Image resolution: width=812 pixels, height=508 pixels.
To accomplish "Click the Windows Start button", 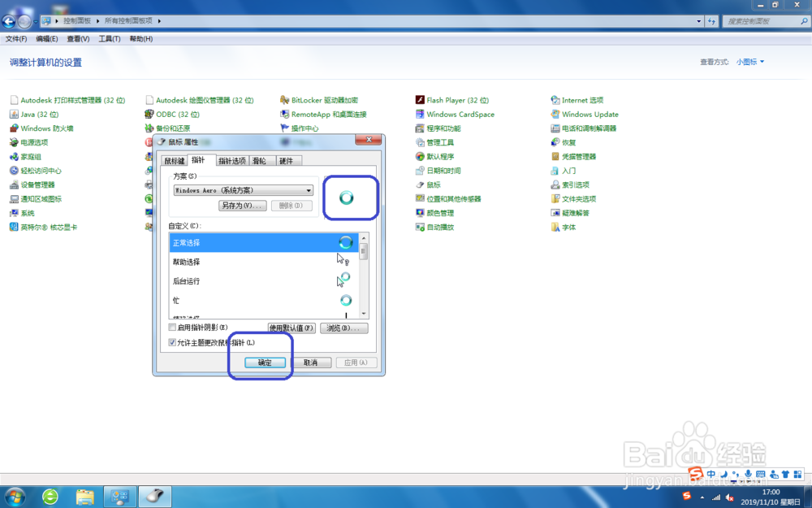I will point(15,497).
